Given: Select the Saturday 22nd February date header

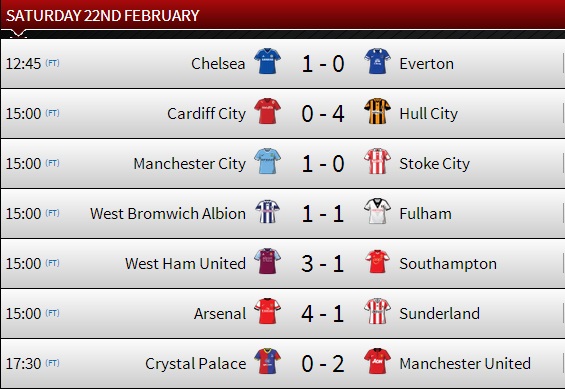Looking at the screenshot, I should tap(103, 16).
